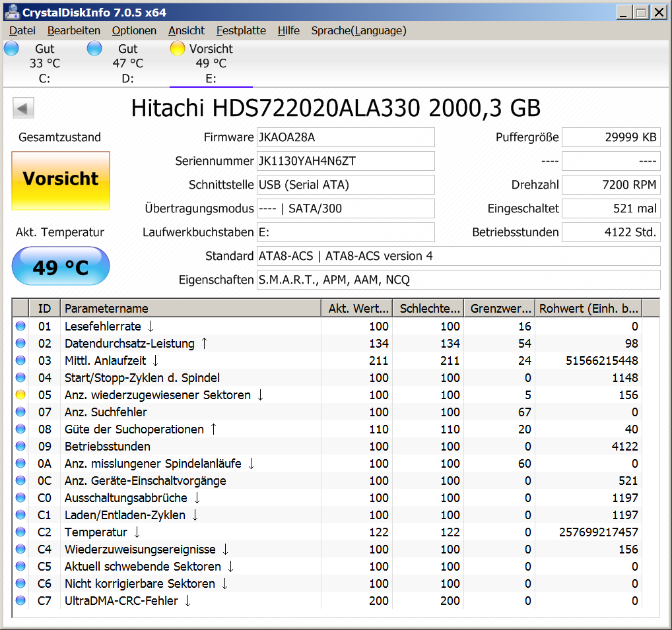The image size is (672, 630).
Task: Click the status dot for Mittl. Anlaufzeit row
Action: point(20,360)
